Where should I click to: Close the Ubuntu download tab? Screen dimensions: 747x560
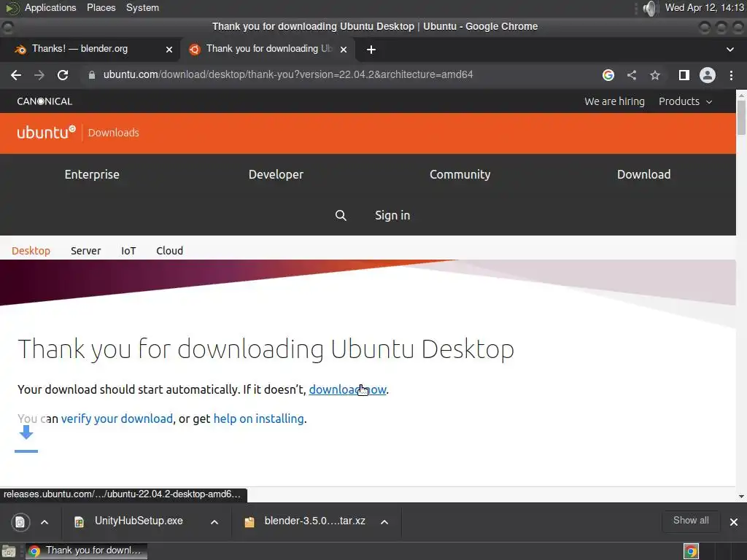[344, 49]
